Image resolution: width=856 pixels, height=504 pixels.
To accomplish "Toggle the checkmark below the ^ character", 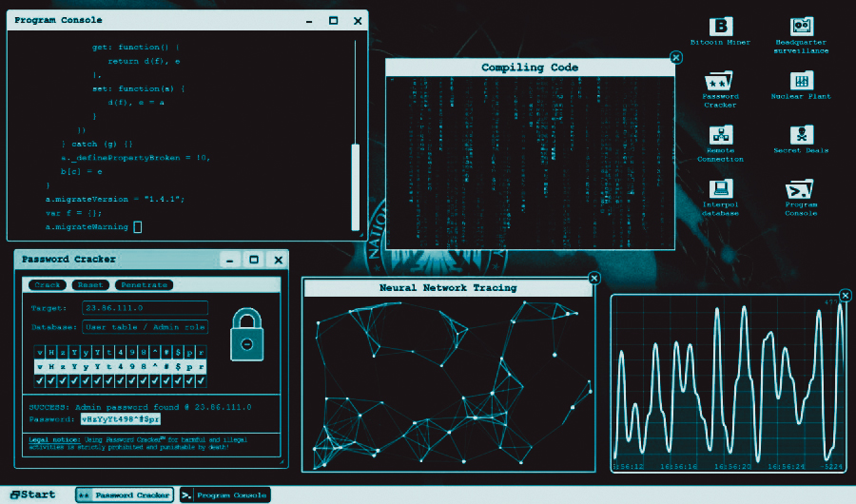I will click(x=154, y=380).
